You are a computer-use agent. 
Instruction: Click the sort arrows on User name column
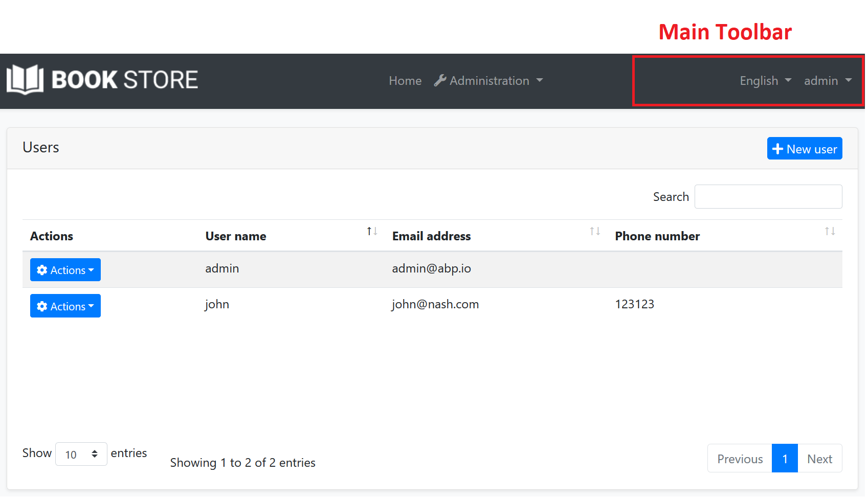pos(372,231)
